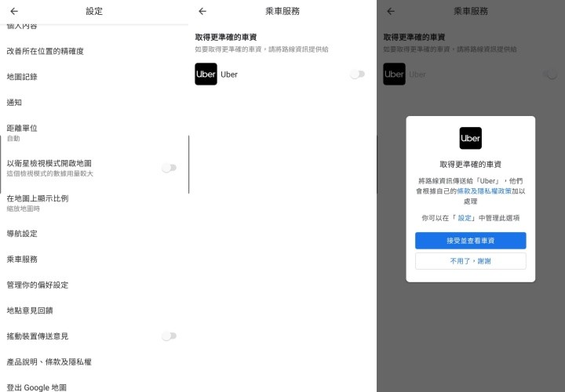
Task: Click 不用了,謝謝 button
Action: (471, 261)
